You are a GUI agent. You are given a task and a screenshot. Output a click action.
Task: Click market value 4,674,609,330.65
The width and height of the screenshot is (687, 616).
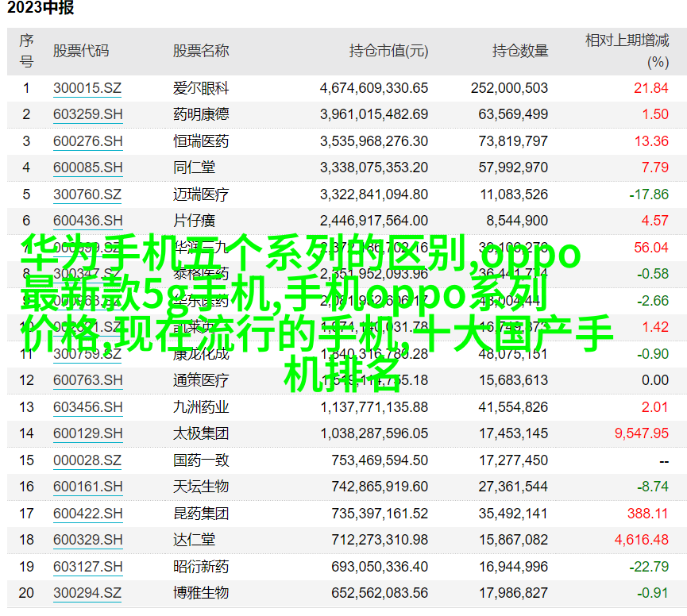point(374,88)
